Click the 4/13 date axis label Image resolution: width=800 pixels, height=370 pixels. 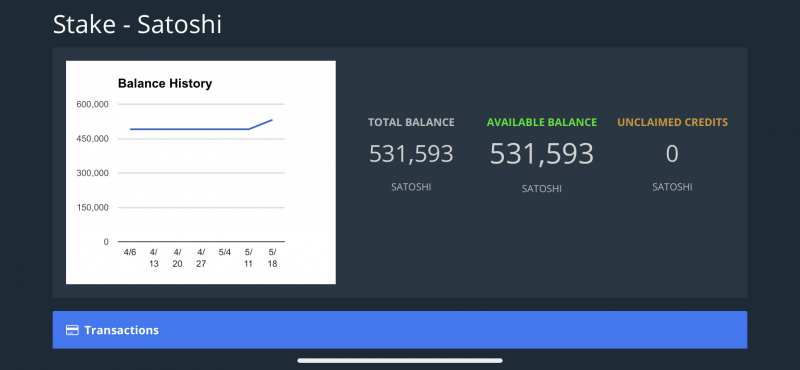coord(154,258)
